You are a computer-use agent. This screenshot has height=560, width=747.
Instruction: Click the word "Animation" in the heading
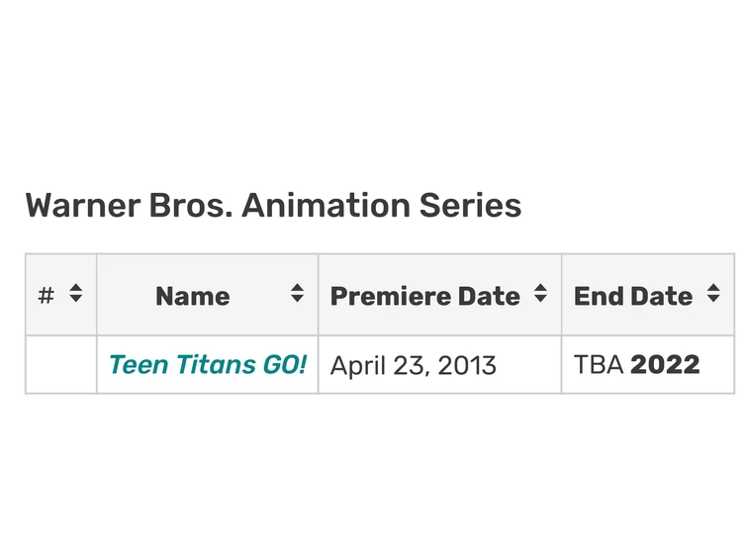tap(327, 206)
